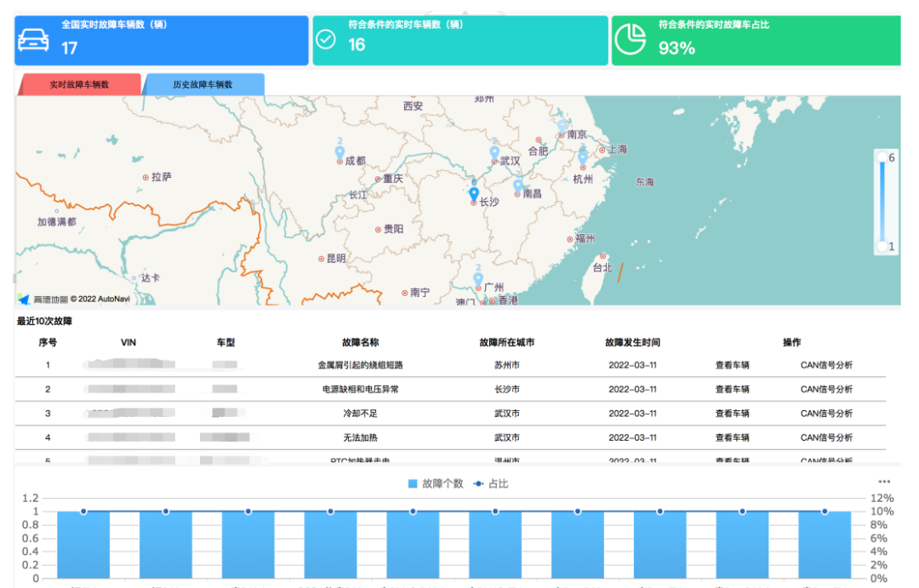Toggle the 占比 legend series
The image size is (919, 588).
coord(491,483)
